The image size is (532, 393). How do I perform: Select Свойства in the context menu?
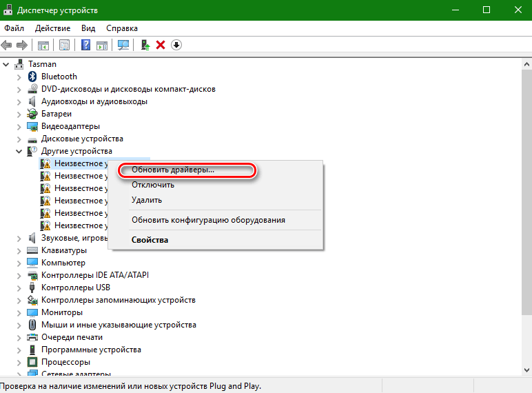(150, 240)
